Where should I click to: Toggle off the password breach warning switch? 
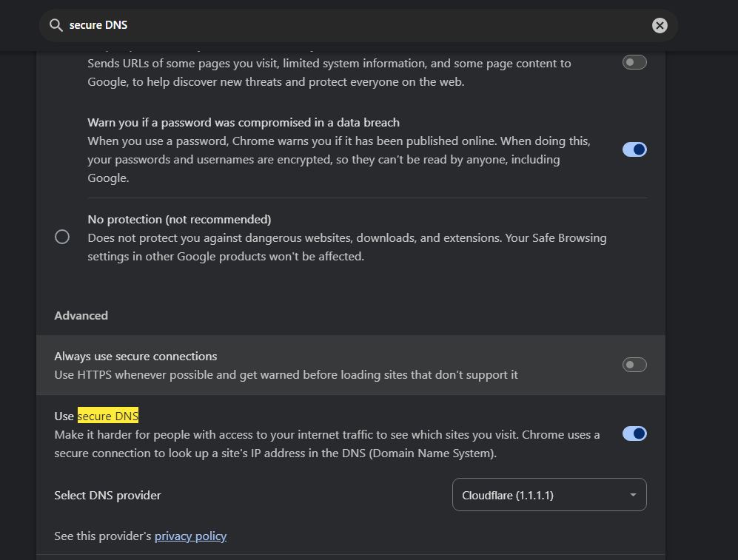634,149
